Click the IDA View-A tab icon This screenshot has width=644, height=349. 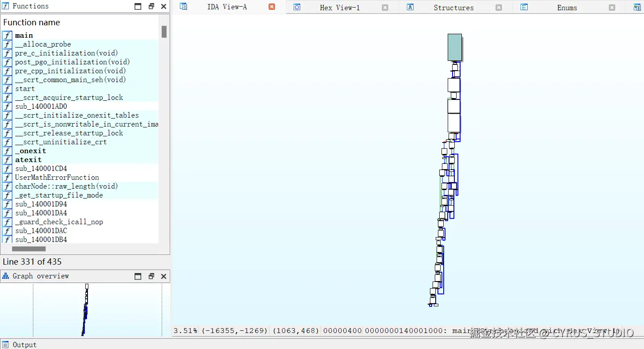tap(183, 7)
